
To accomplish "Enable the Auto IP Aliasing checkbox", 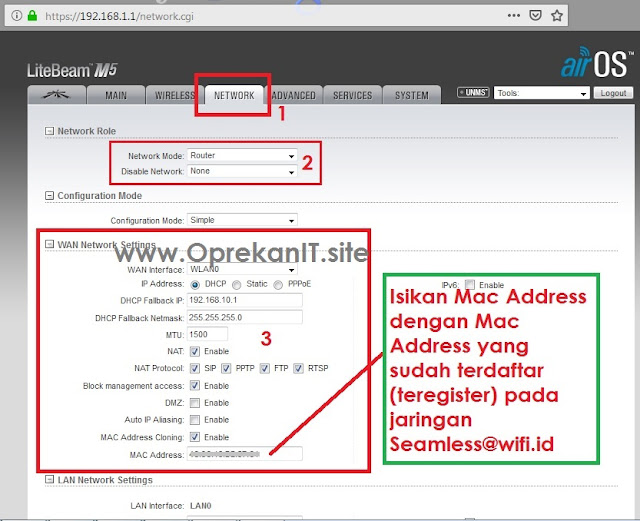I will 195,420.
